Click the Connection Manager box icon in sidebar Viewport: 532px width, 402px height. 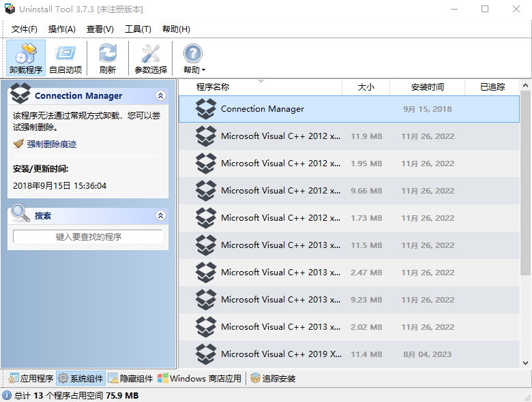click(x=20, y=93)
